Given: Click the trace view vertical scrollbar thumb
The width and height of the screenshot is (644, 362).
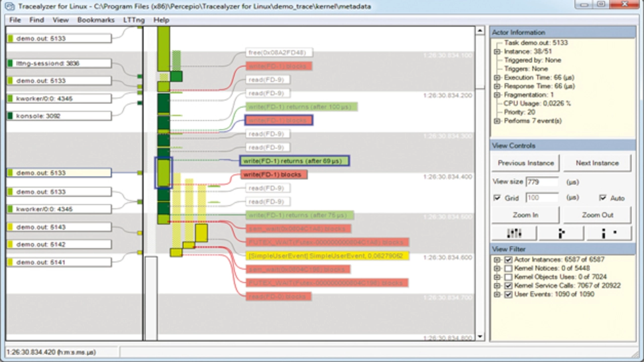Looking at the screenshot, I should (479, 62).
